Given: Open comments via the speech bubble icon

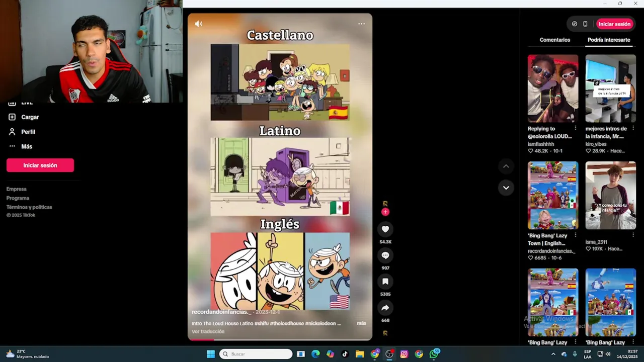Looking at the screenshot, I should [385, 255].
